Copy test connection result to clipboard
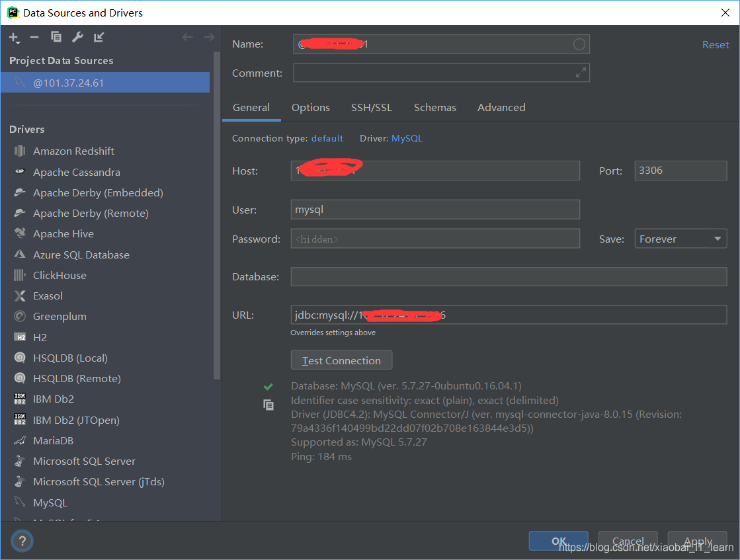740x560 pixels. tap(268, 405)
